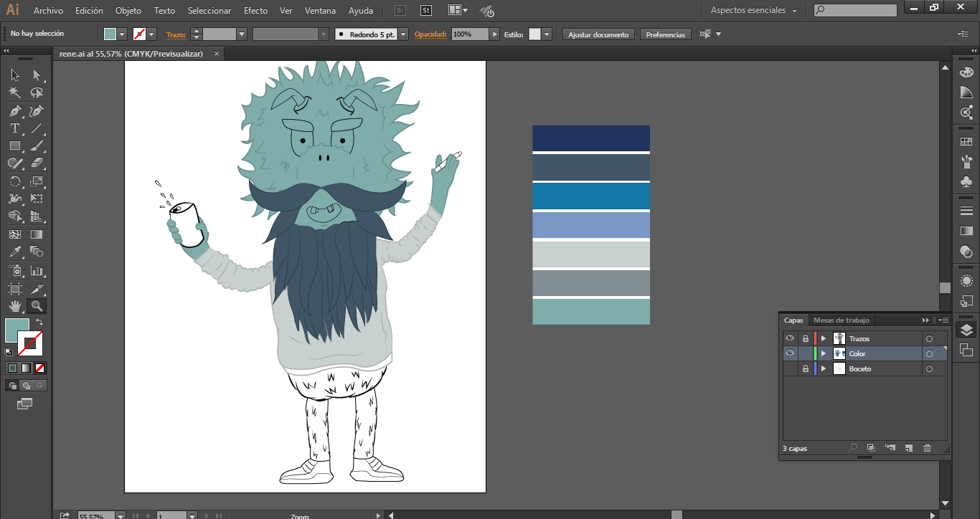This screenshot has width=980, height=519.
Task: Click the search field at top right
Action: [x=859, y=11]
